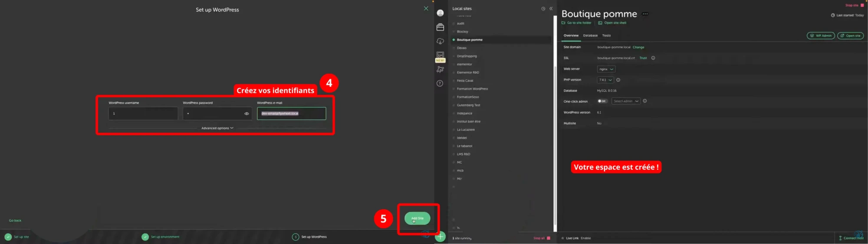Click Go to site folder link
The image size is (868, 244).
[579, 23]
